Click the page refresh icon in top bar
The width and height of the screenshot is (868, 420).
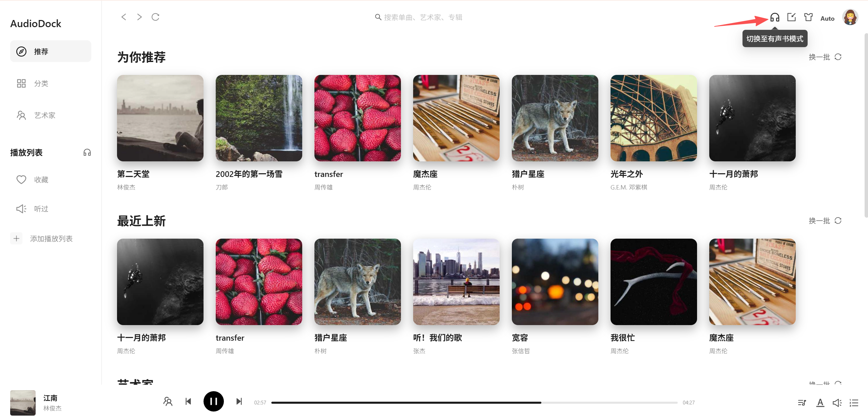(155, 17)
